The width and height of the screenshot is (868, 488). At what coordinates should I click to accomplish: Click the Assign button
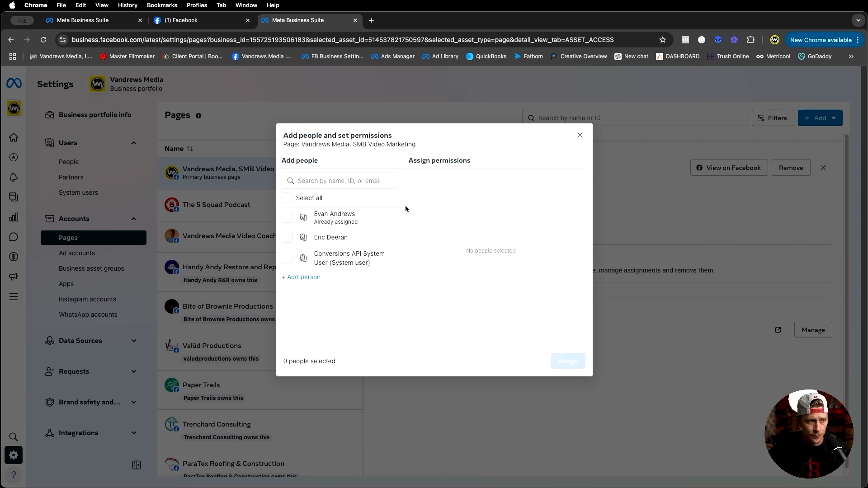point(568,361)
